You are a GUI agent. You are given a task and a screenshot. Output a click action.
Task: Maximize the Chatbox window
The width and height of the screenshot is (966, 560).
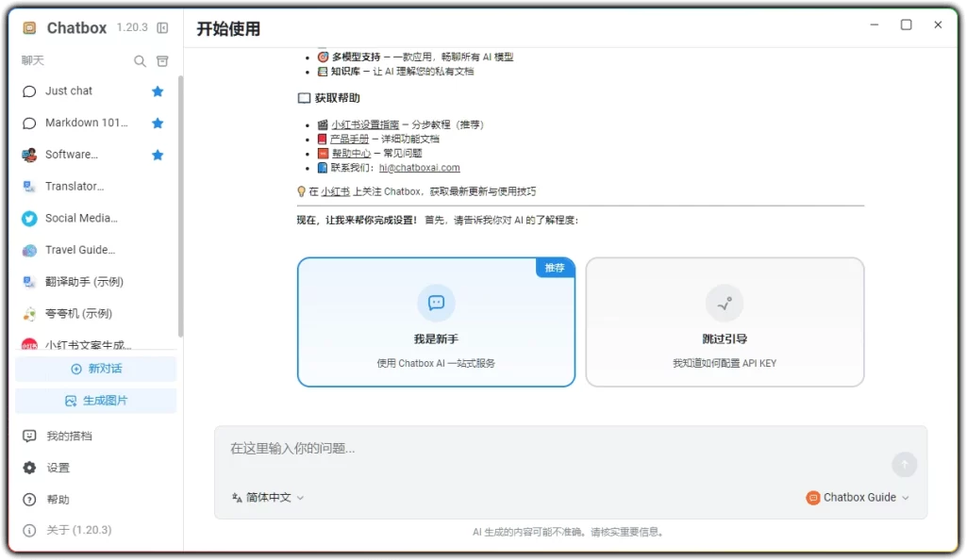click(906, 25)
